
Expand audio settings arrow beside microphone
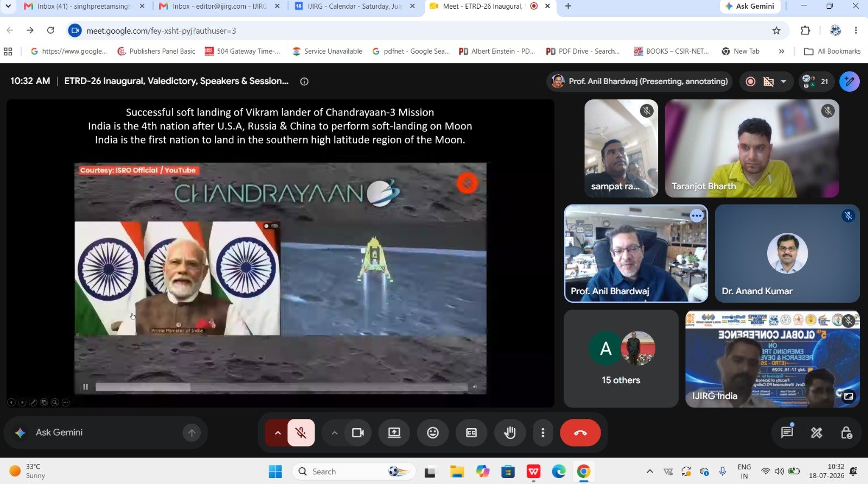[277, 432]
